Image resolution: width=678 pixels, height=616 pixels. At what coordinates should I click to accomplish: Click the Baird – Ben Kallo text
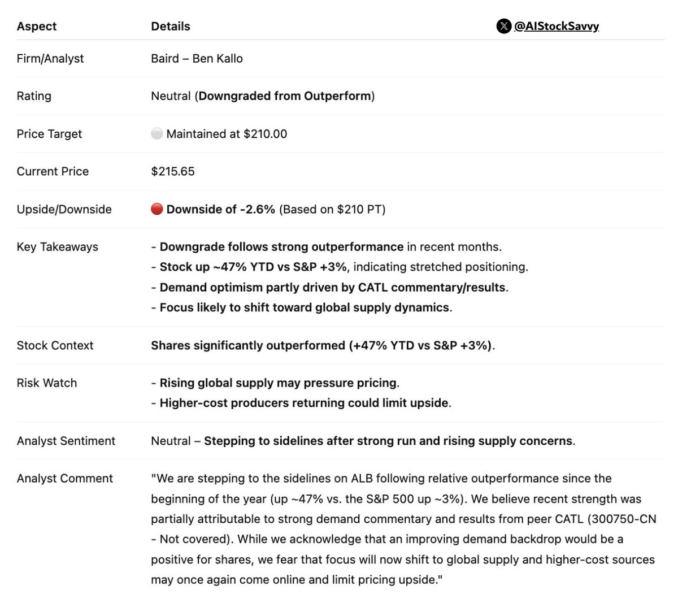pos(197,58)
